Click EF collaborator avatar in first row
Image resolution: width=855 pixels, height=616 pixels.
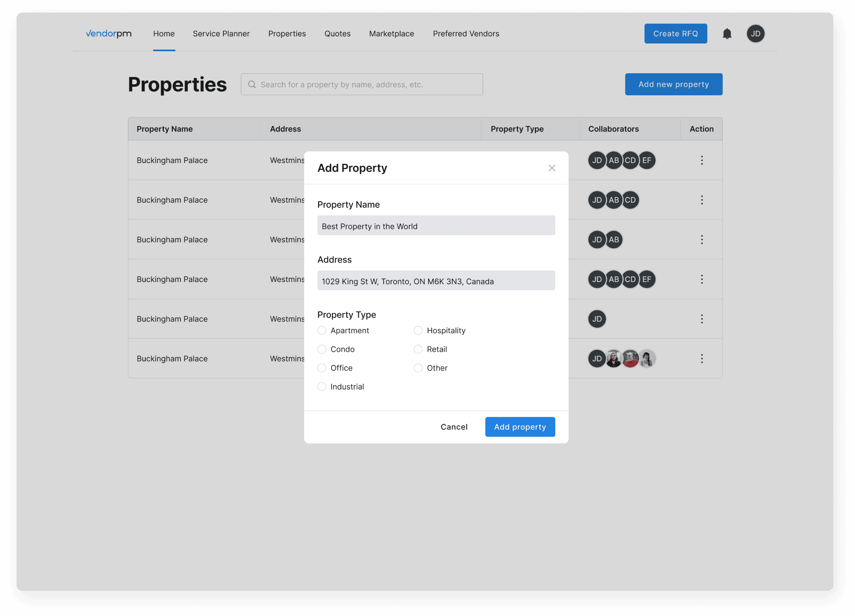coord(647,160)
